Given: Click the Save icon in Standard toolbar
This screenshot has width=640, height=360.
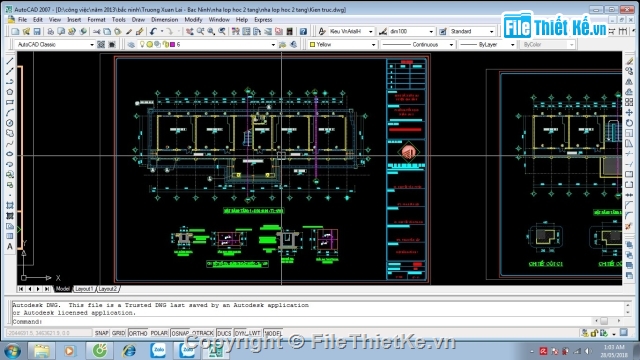Looking at the screenshot, I should (37, 31).
